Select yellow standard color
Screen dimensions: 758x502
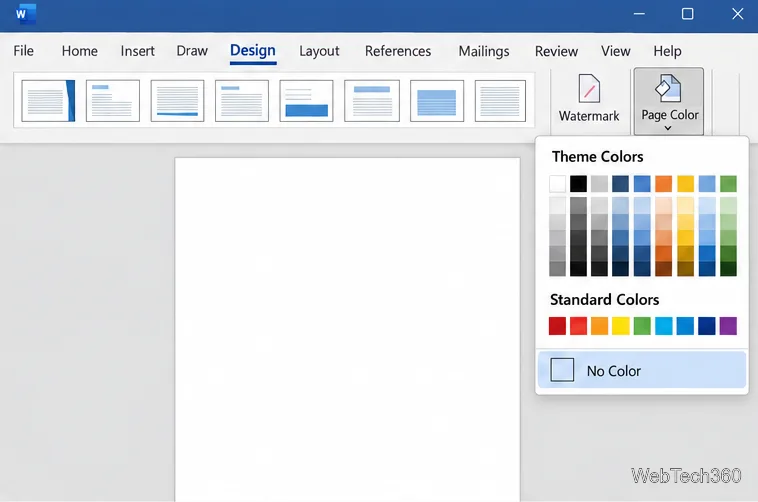tap(621, 326)
